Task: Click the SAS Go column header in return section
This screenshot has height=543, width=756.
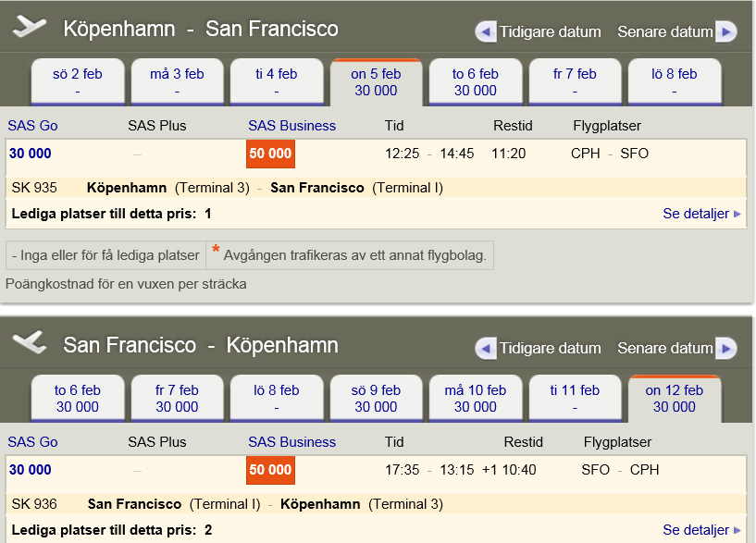Action: click(x=32, y=442)
